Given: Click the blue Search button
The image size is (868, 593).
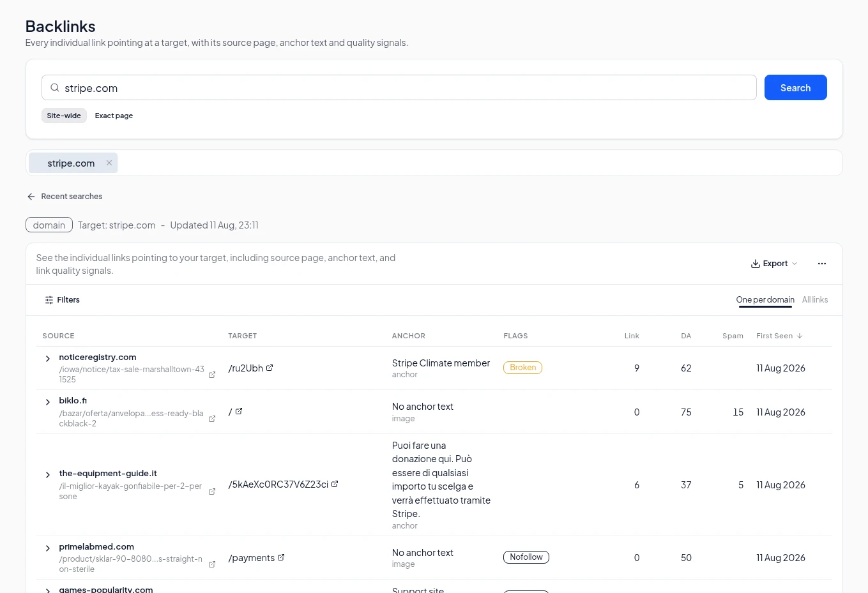Looking at the screenshot, I should [796, 87].
